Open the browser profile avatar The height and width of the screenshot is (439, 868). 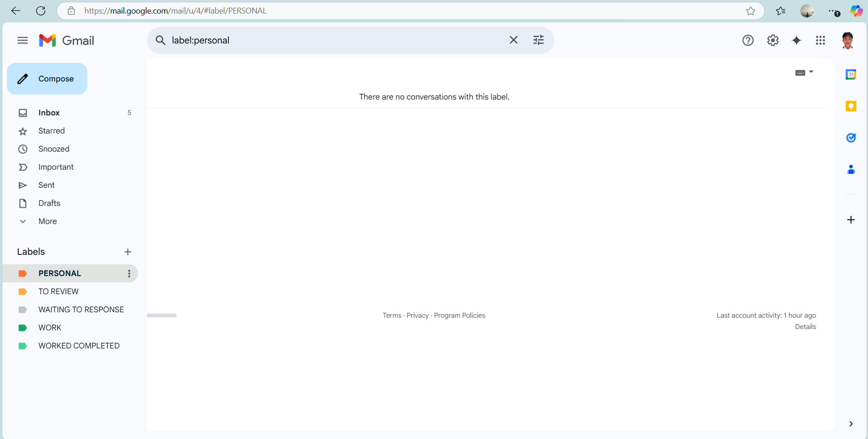807,11
